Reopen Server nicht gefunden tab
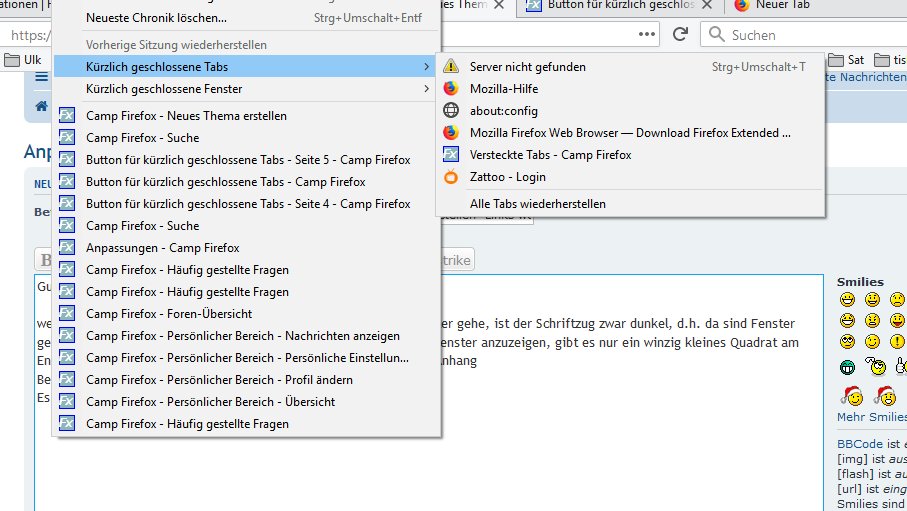 [631, 67]
